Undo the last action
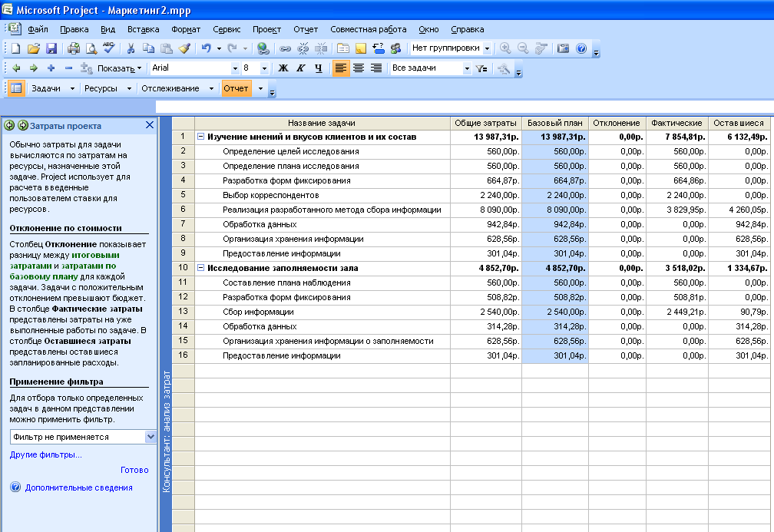The image size is (774, 532). coord(207,48)
